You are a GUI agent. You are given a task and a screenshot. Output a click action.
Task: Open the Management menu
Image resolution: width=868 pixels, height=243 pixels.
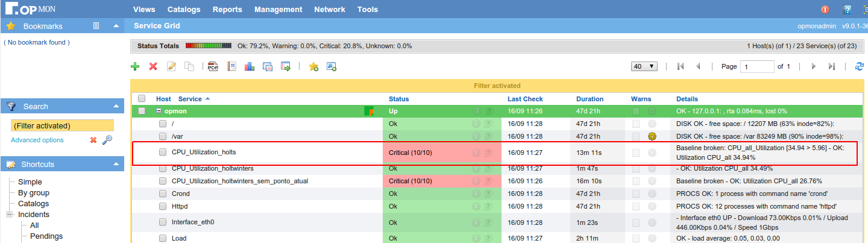pyautogui.click(x=278, y=10)
